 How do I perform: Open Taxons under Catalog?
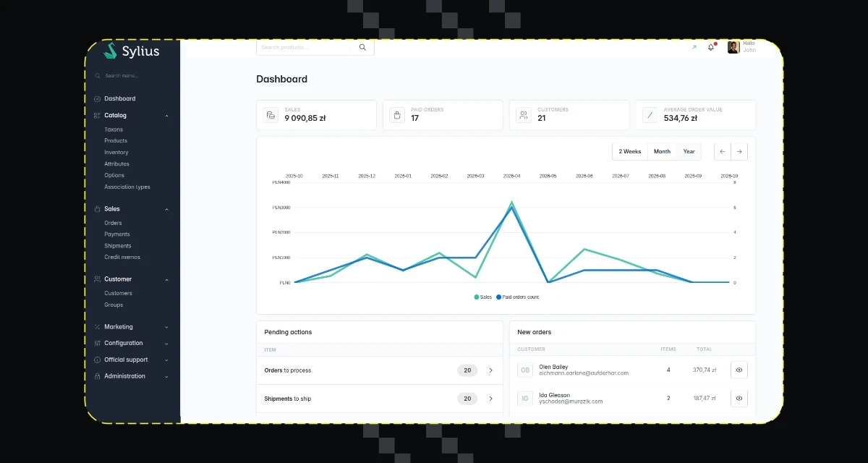pyautogui.click(x=114, y=129)
